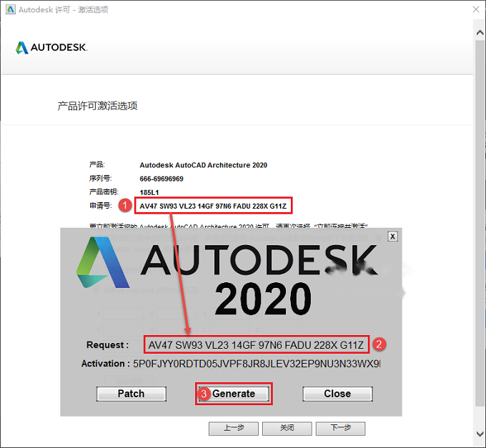Click the request code AV47 SW93 text
The image size is (486, 448).
click(213, 206)
